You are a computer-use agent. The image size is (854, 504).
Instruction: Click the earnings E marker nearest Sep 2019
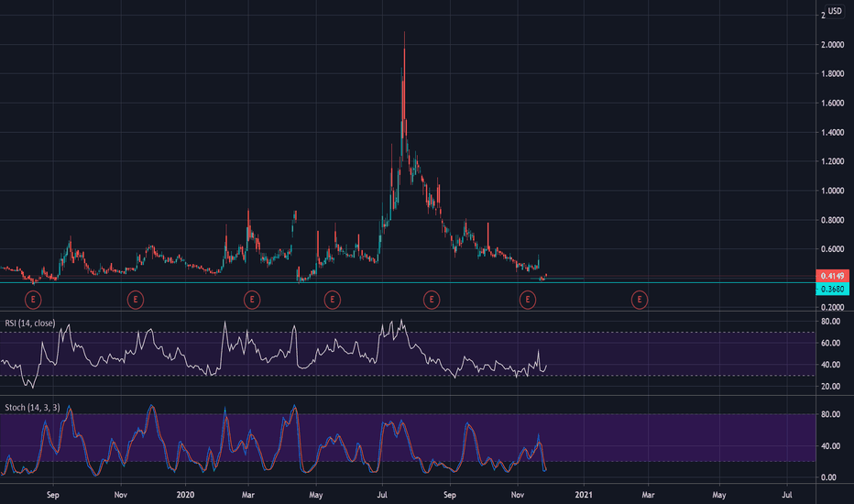[x=33, y=300]
